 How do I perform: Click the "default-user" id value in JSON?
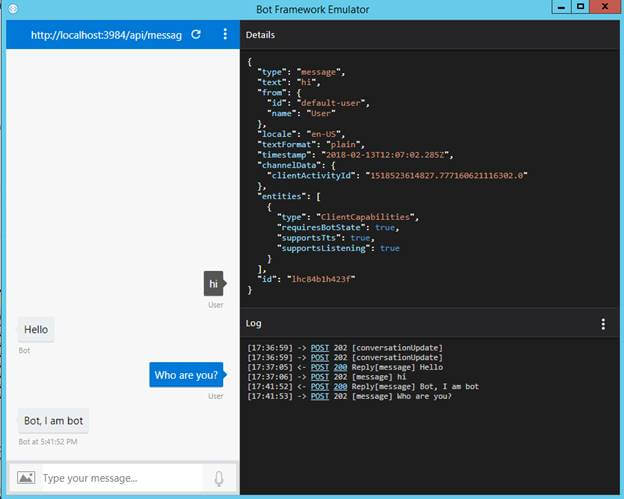(x=333, y=103)
